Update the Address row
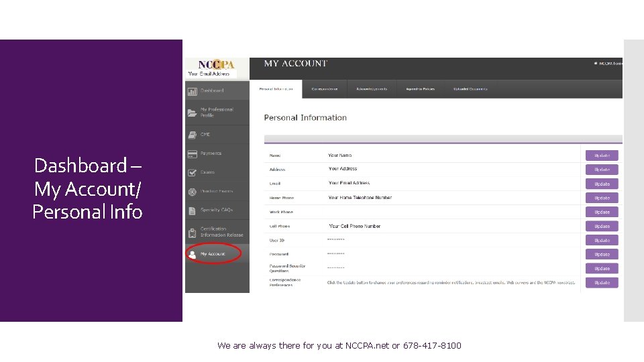Image resolution: width=644 pixels, height=362 pixels. (602, 170)
